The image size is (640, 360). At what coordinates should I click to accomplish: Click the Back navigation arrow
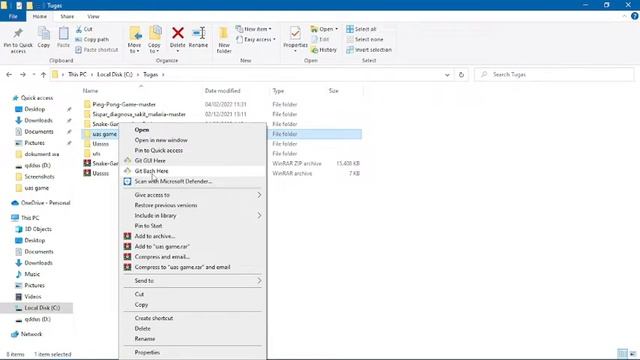pos(9,75)
